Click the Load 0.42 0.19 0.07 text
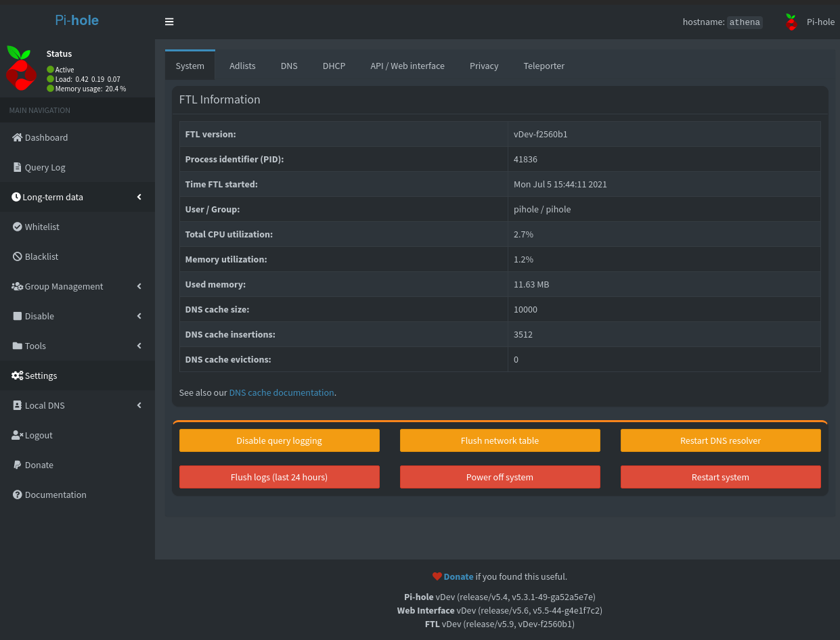This screenshot has height=640, width=840. point(88,79)
